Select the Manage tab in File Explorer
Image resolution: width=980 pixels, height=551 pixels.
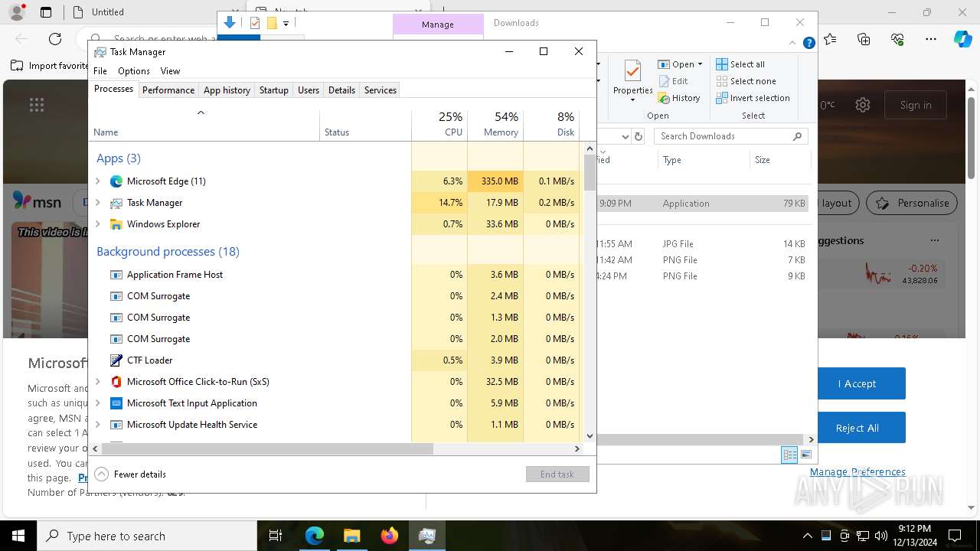pos(438,24)
